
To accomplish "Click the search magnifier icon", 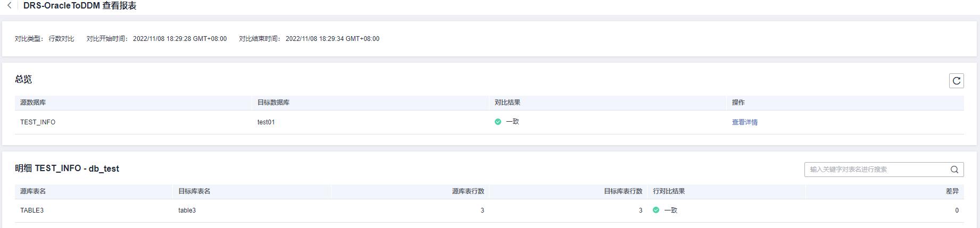I will (954, 170).
